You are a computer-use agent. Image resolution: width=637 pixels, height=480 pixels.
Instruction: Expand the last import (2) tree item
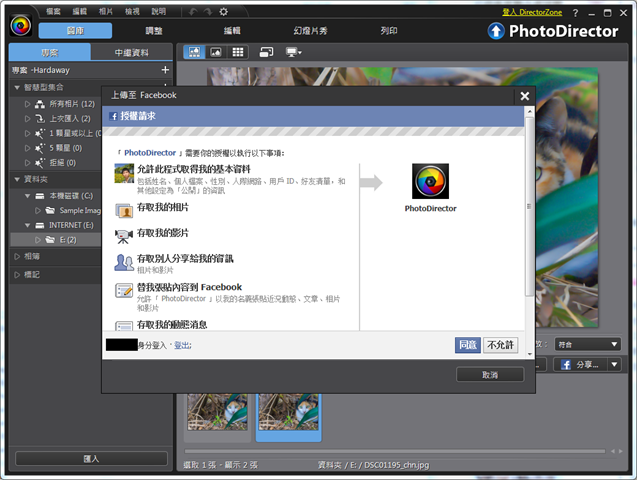pyautogui.click(x=28, y=119)
